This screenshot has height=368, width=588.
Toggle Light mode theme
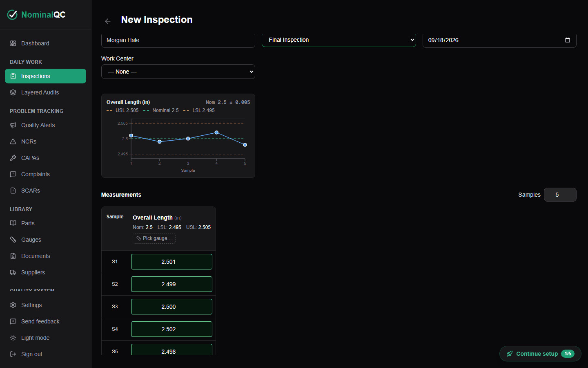(x=45, y=338)
